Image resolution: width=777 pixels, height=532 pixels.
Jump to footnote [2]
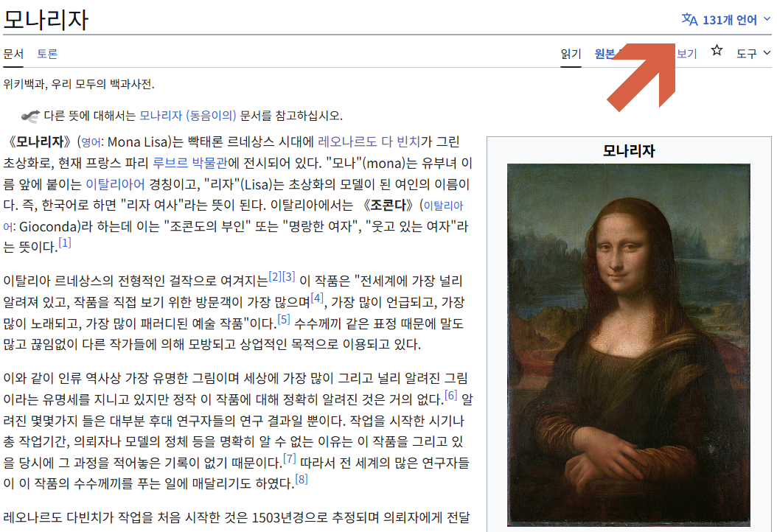click(275, 276)
